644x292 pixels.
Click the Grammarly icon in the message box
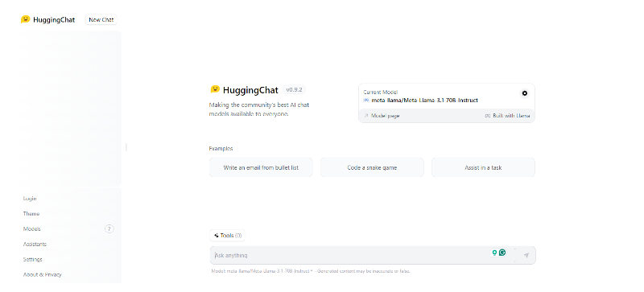pos(502,253)
